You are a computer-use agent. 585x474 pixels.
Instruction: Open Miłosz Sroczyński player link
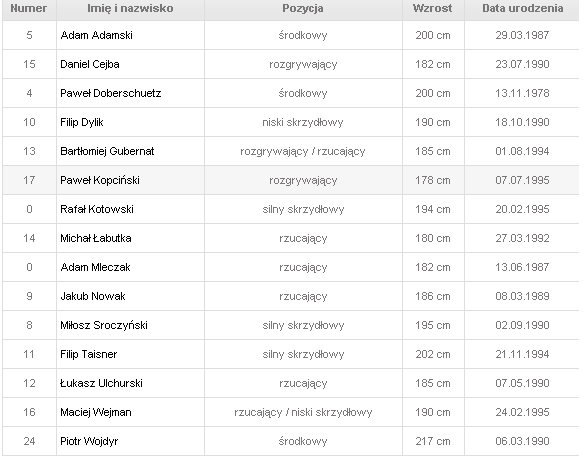pyautogui.click(x=104, y=325)
